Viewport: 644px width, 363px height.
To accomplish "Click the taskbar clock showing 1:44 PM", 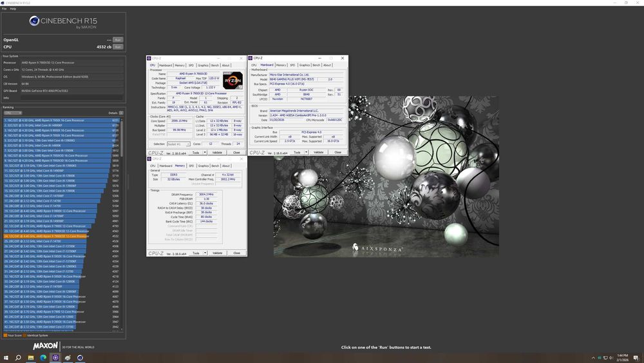I will click(x=622, y=358).
